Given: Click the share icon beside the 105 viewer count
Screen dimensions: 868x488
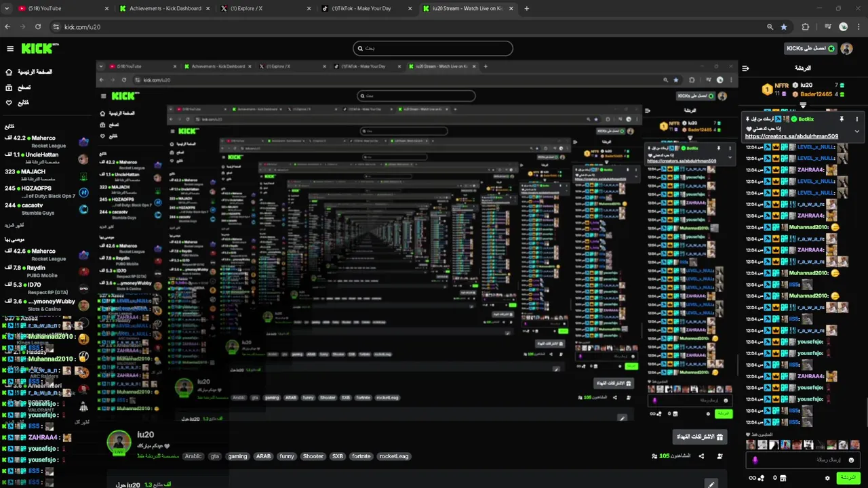Looking at the screenshot, I should (x=701, y=456).
